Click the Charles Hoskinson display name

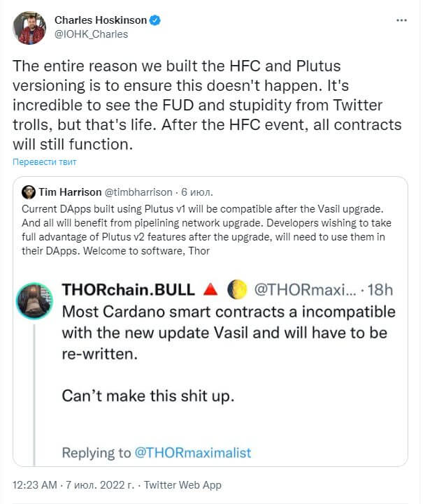(x=101, y=20)
